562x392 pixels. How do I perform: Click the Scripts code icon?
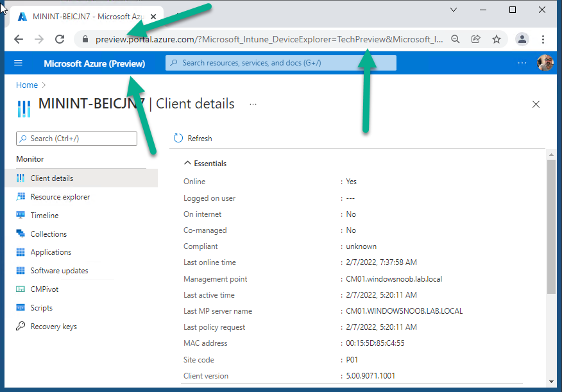pos(21,307)
